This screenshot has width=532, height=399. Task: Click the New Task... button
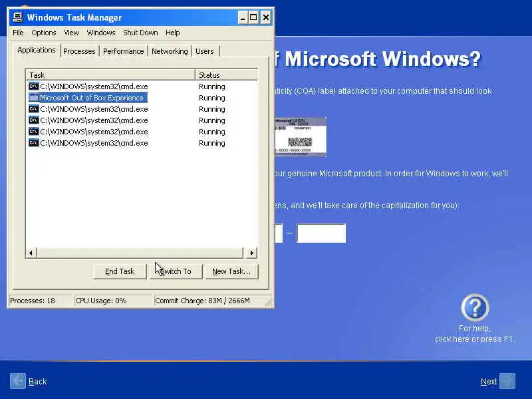pyautogui.click(x=231, y=271)
